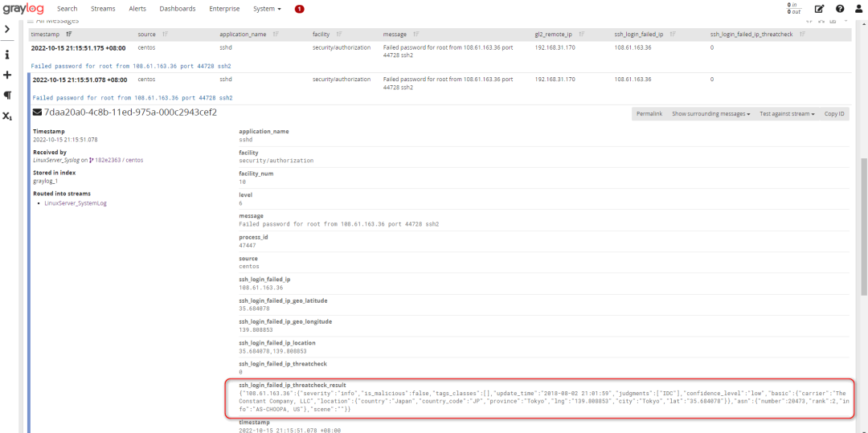Click the Copy ID button
This screenshot has width=868, height=433.
(834, 113)
